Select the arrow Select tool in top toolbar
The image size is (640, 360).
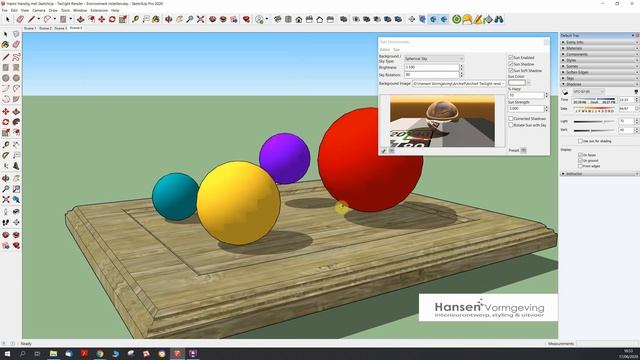coord(7,19)
